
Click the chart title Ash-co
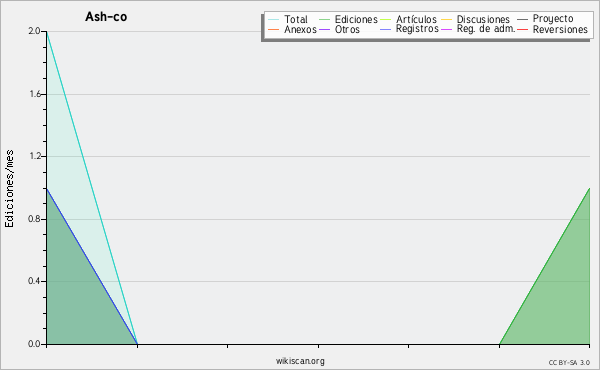pos(106,16)
